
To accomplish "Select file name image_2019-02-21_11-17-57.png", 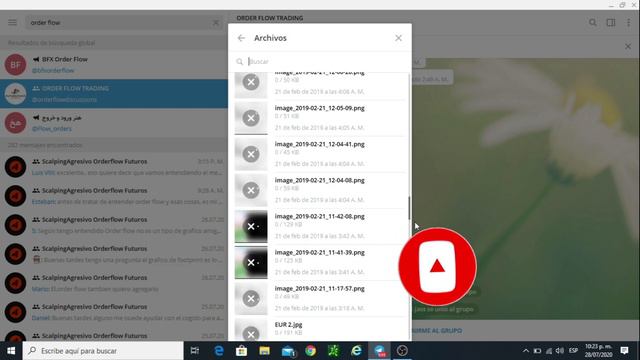I will (320, 288).
